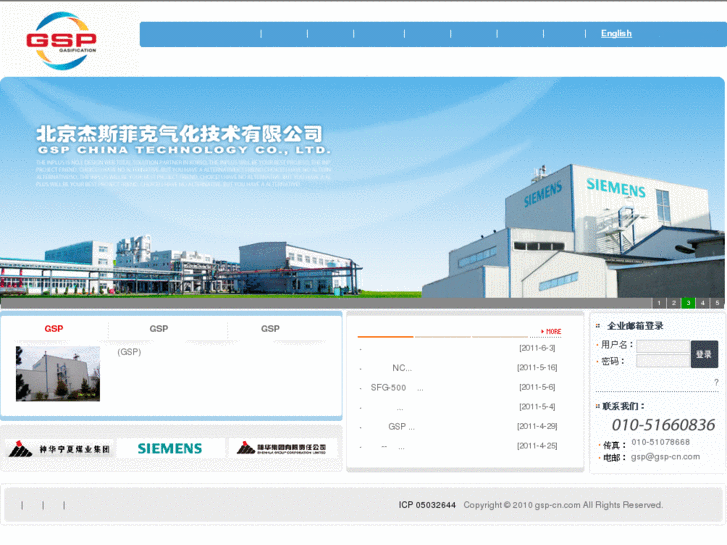Click the 企业邮箱登录 heading
The width and height of the screenshot is (727, 545).
coord(635,326)
